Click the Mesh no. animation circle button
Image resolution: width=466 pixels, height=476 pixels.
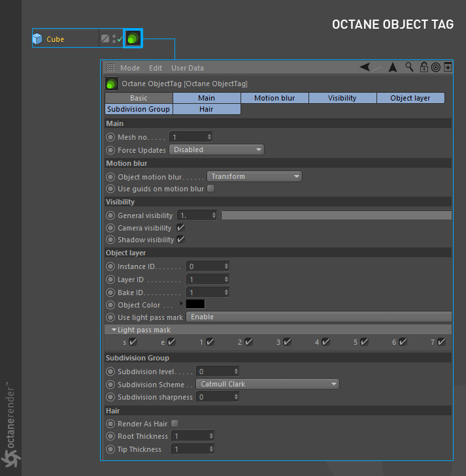pyautogui.click(x=110, y=137)
